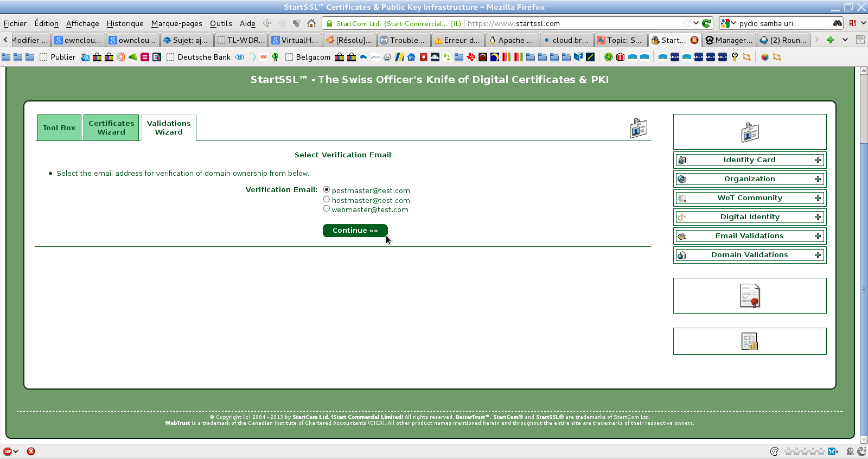This screenshot has width=868, height=459.
Task: Bookmark page using the star icon
Action: [687, 23]
